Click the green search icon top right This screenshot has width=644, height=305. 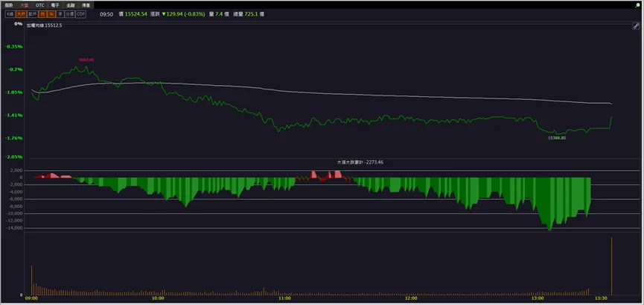(x=637, y=4)
